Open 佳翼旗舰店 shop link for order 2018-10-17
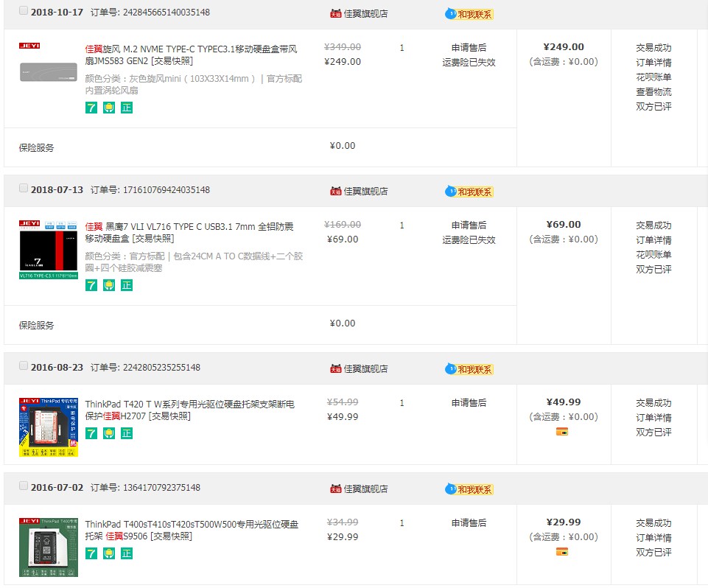Image resolution: width=708 pixels, height=588 pixels. (x=365, y=13)
